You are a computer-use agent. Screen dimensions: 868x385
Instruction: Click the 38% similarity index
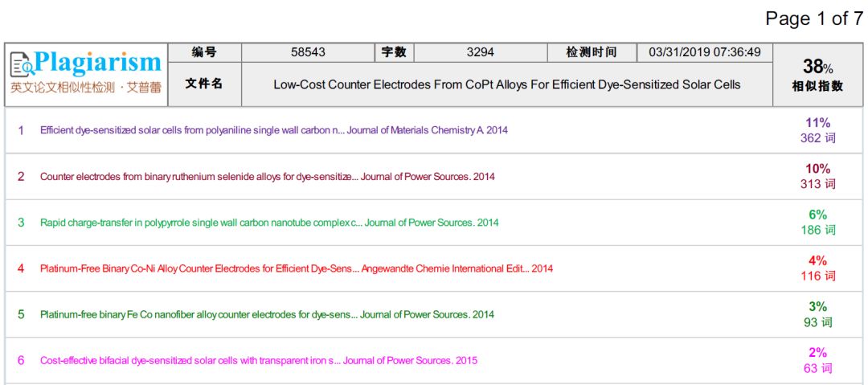(817, 67)
